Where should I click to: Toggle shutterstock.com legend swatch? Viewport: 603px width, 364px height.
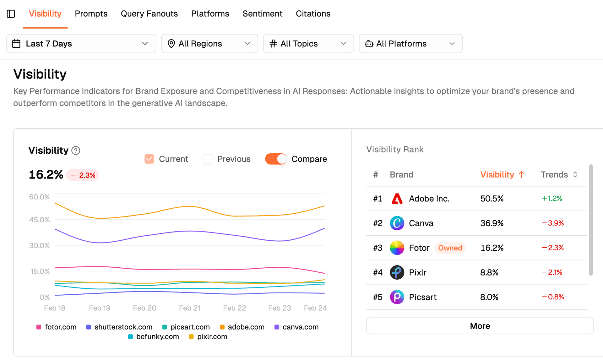coord(89,327)
